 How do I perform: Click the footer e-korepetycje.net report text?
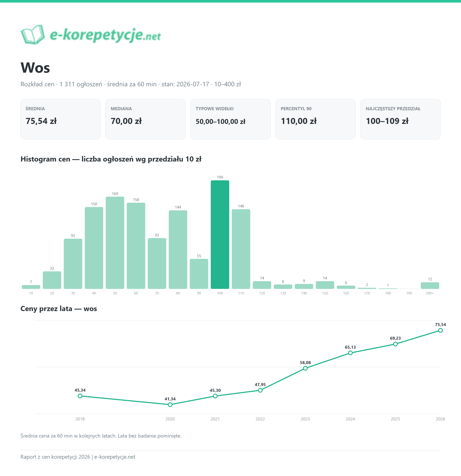tap(78, 457)
